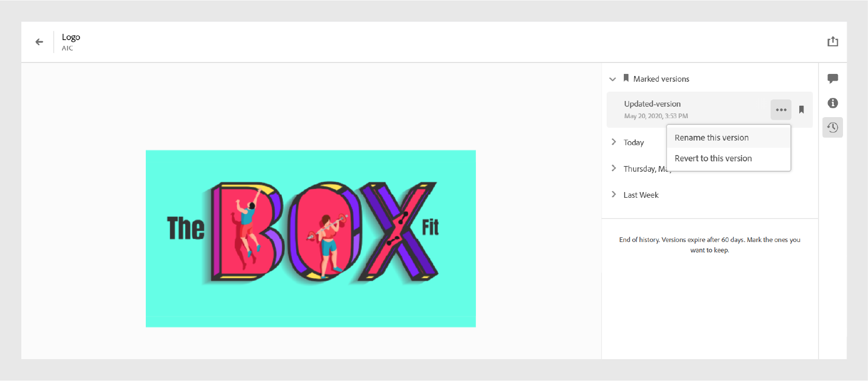This screenshot has width=868, height=381.
Task: Click the Last Week label
Action: click(641, 195)
